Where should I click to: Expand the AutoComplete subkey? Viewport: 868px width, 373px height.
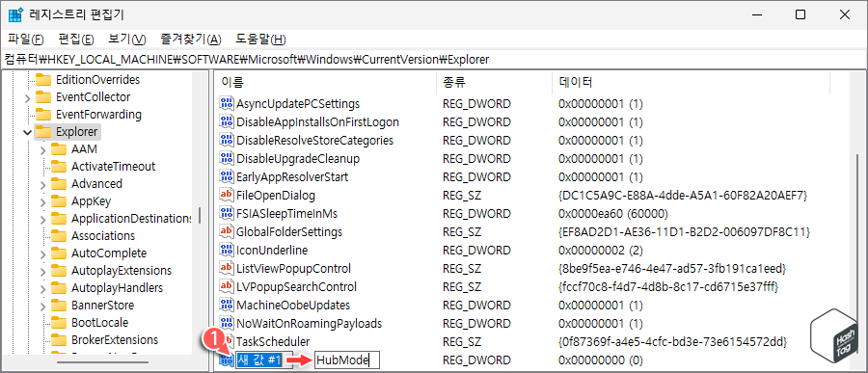pyautogui.click(x=43, y=254)
